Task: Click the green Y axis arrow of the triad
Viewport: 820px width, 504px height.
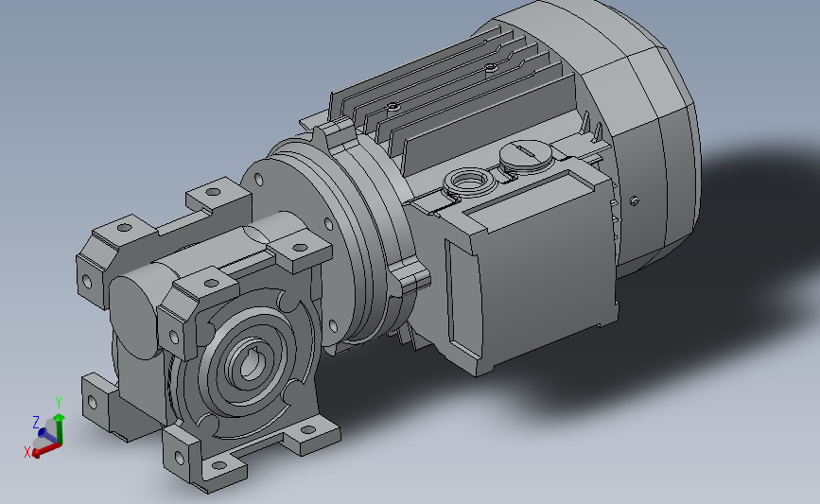Action: [x=59, y=428]
